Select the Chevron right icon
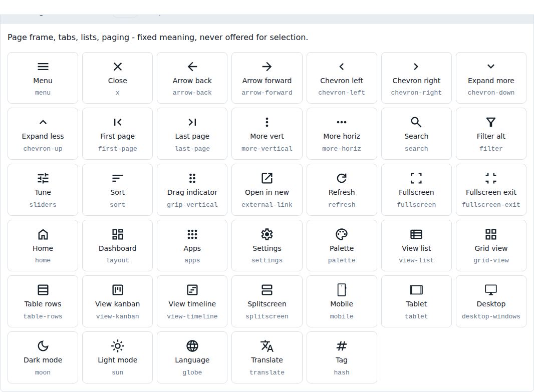 pyautogui.click(x=416, y=67)
